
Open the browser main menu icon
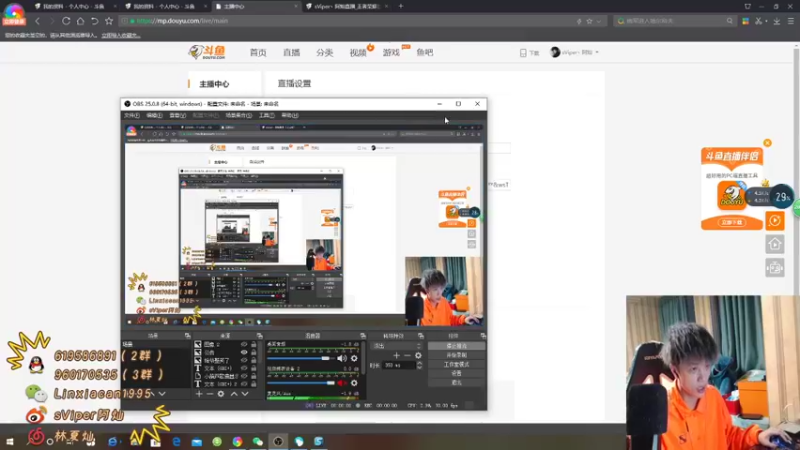coord(791,21)
